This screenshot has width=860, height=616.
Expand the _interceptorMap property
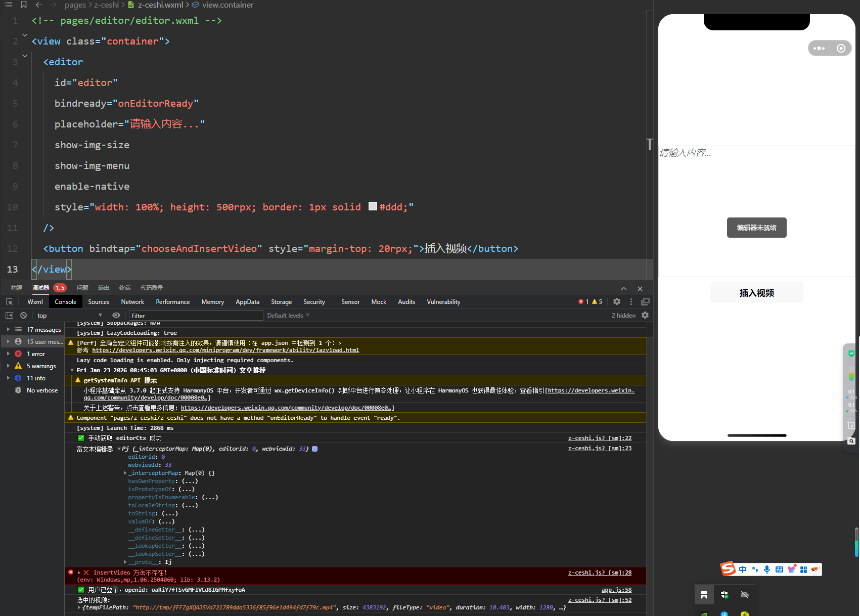click(x=125, y=473)
